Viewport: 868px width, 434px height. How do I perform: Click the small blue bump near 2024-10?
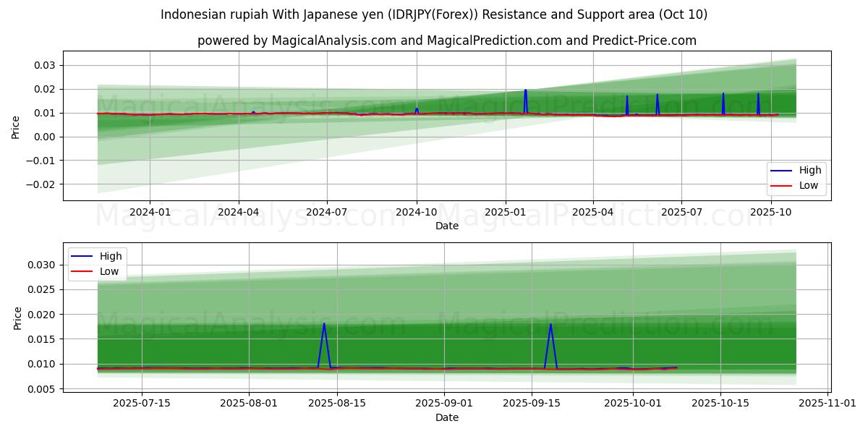pos(417,109)
